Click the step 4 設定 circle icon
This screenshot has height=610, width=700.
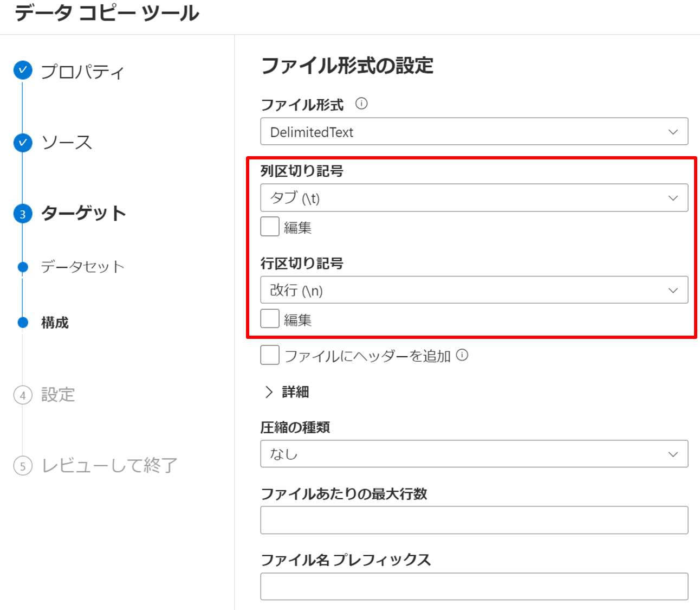click(23, 395)
